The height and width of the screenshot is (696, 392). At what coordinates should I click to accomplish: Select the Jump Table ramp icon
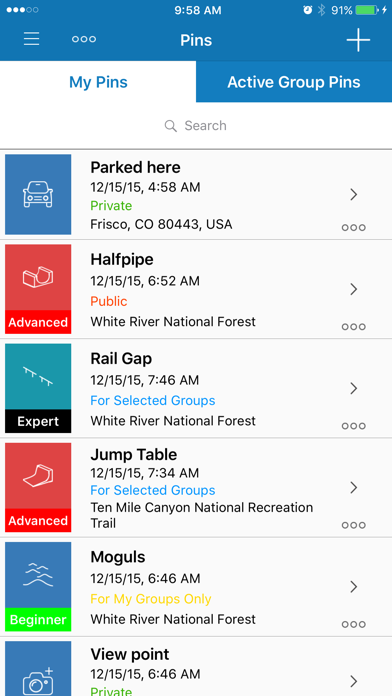[x=38, y=475]
